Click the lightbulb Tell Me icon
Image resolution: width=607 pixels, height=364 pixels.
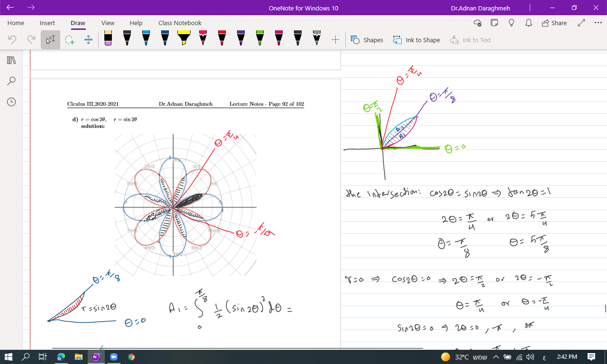[511, 23]
